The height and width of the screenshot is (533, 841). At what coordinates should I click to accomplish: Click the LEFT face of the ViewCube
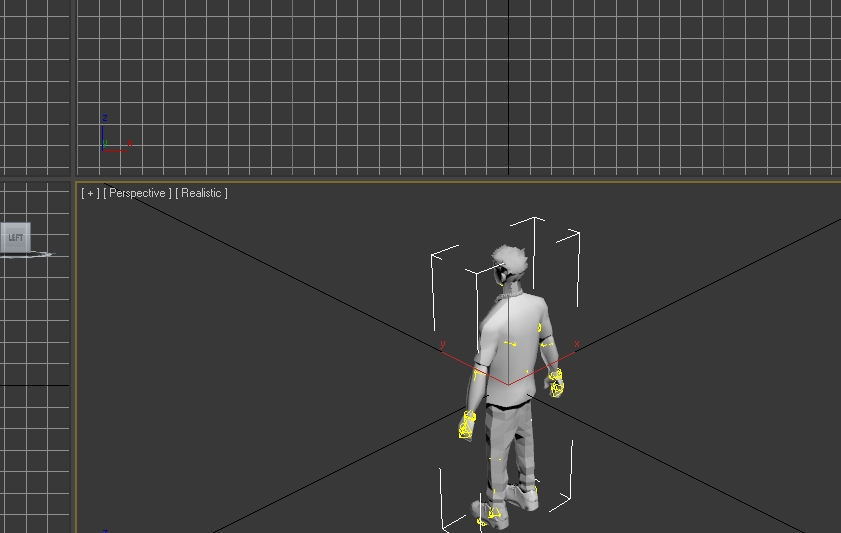coord(15,238)
